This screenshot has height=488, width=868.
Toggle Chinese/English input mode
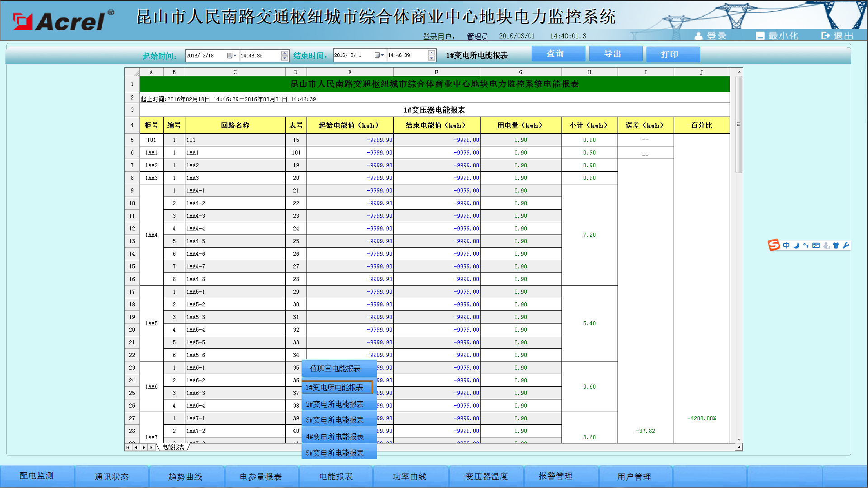click(786, 245)
